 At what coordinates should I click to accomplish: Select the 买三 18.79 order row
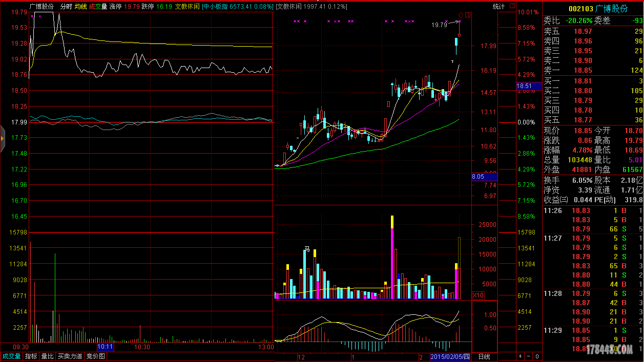coord(593,101)
